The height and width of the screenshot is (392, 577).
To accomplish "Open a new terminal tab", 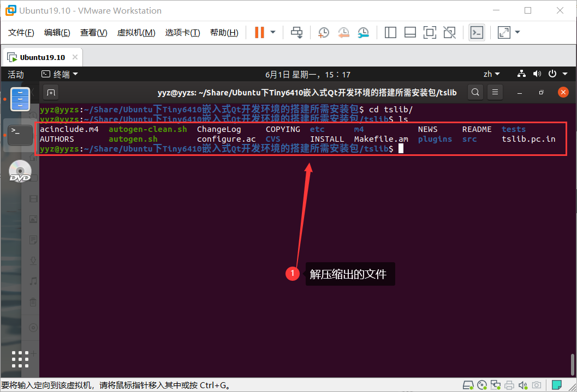I will click(51, 92).
